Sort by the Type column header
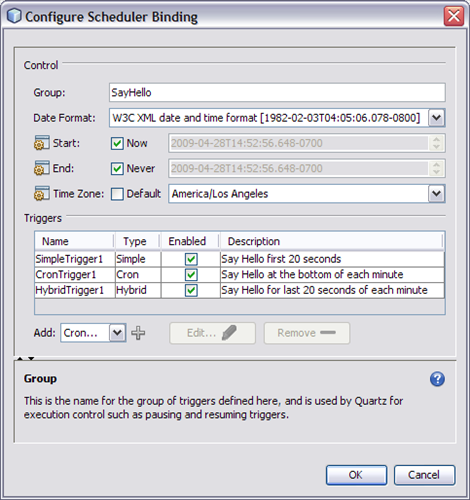This screenshot has height=500, width=470. pos(137,241)
